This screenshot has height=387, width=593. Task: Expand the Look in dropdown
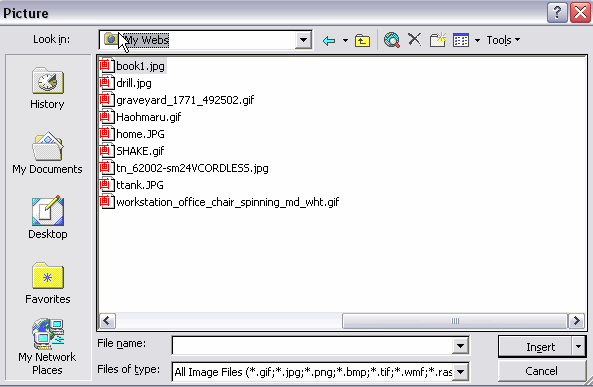(303, 40)
